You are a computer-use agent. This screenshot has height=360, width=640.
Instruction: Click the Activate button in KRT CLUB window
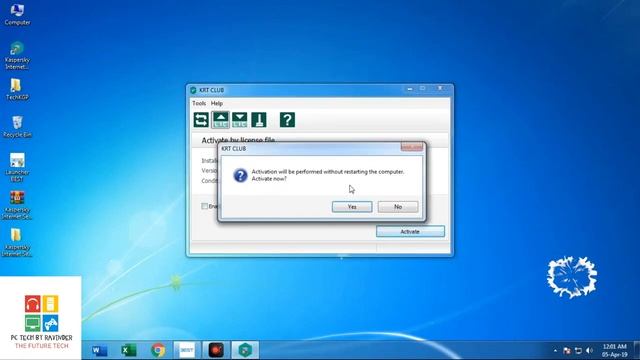tap(410, 231)
